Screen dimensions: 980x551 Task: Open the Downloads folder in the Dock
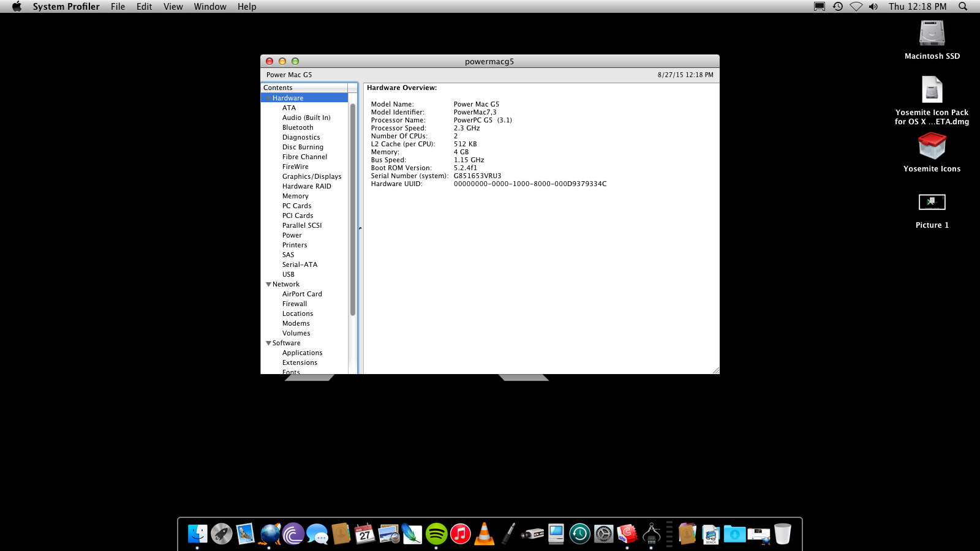[x=734, y=534]
